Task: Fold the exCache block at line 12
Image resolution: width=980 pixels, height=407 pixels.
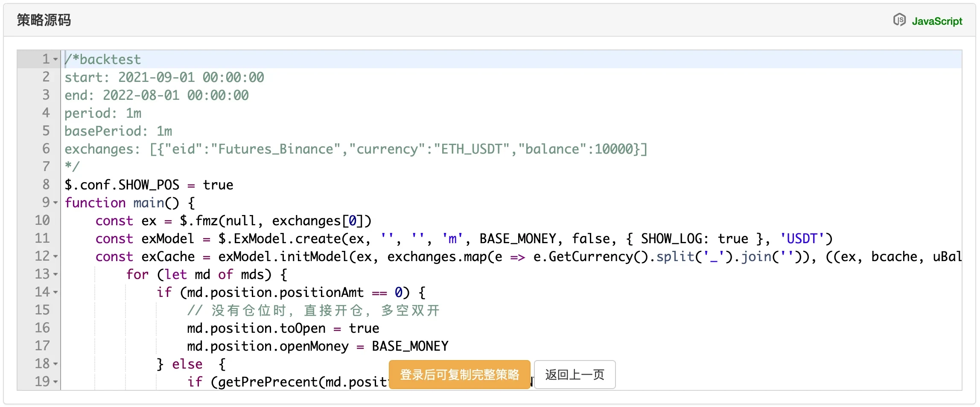Action: pyautogui.click(x=55, y=256)
